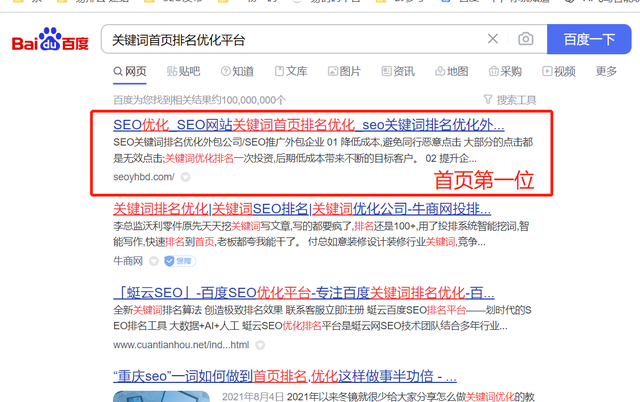This screenshot has width=640, height=402.
Task: Go to the 采购 tab
Action: (505, 71)
